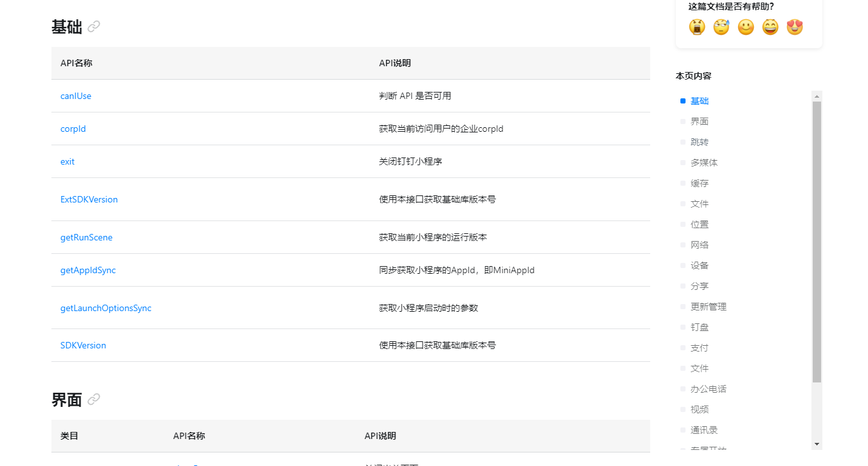Click the 界面 section heading text
The image size is (868, 466).
(67, 400)
